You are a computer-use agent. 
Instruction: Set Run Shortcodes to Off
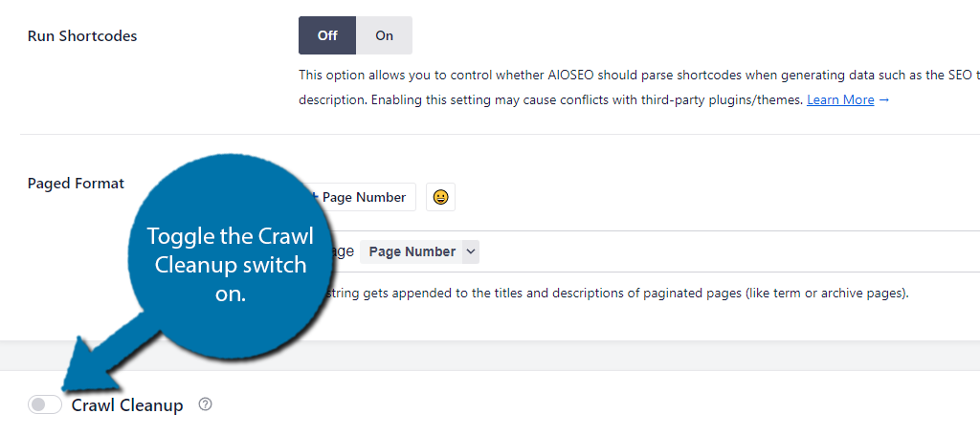[327, 35]
